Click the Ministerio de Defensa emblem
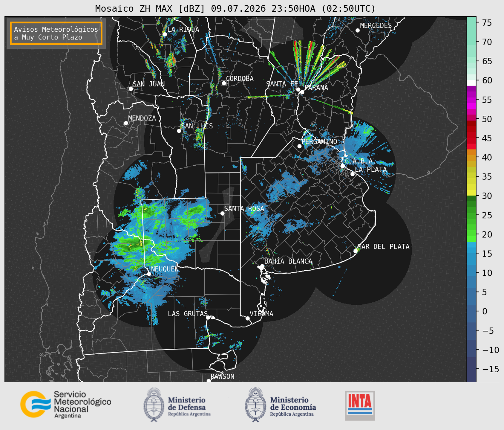This screenshot has width=504, height=430. click(x=154, y=405)
